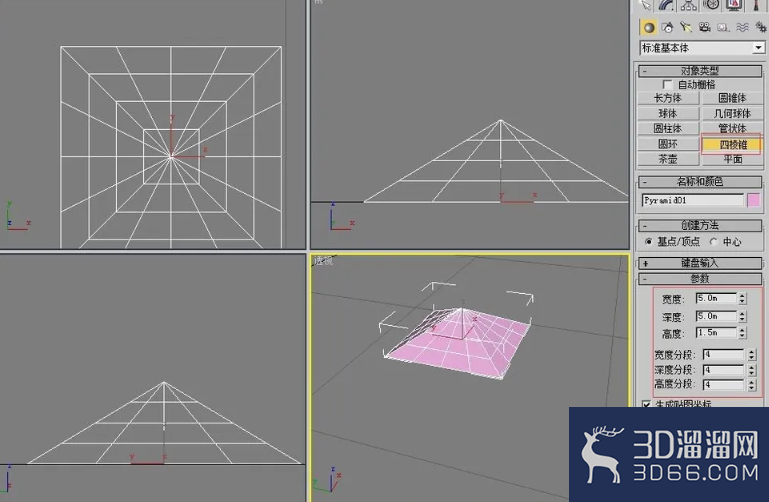The height and width of the screenshot is (502, 769).
Task: Click the Pyramid01 name field
Action: [692, 200]
